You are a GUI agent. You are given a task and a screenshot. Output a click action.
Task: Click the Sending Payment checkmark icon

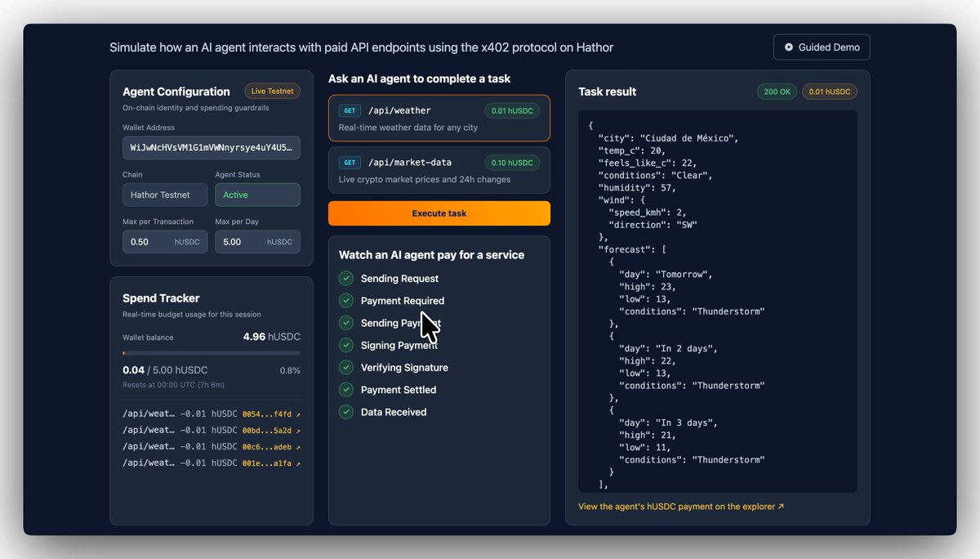346,323
